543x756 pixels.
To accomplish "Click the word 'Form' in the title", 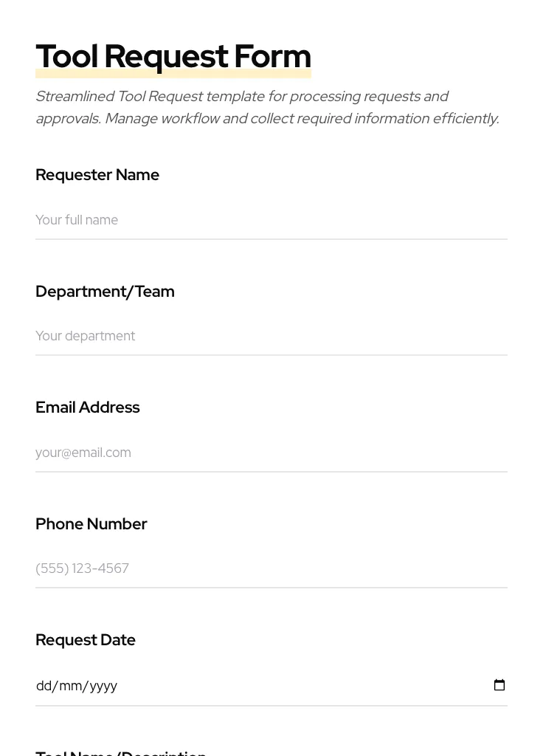I will pos(272,56).
